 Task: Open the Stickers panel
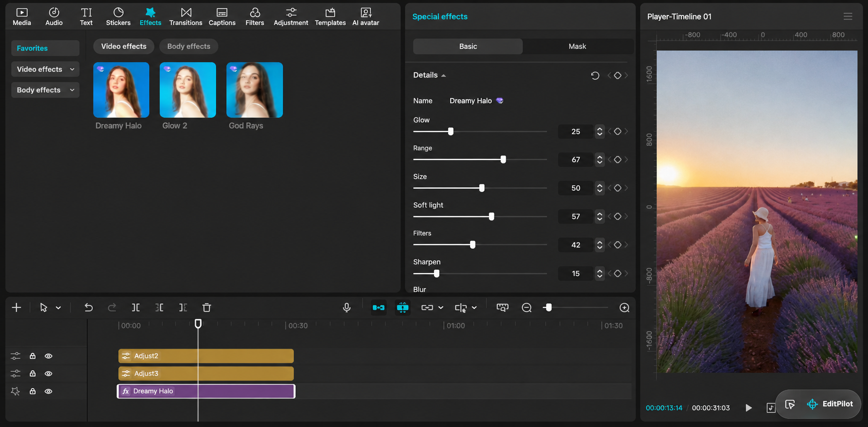tap(118, 16)
